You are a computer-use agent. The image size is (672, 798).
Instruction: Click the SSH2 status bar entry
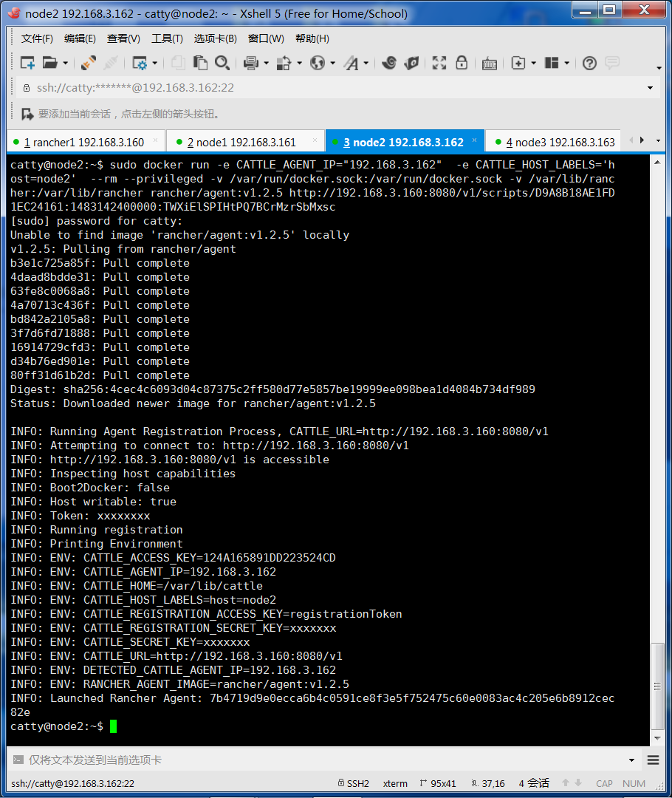coord(354,783)
